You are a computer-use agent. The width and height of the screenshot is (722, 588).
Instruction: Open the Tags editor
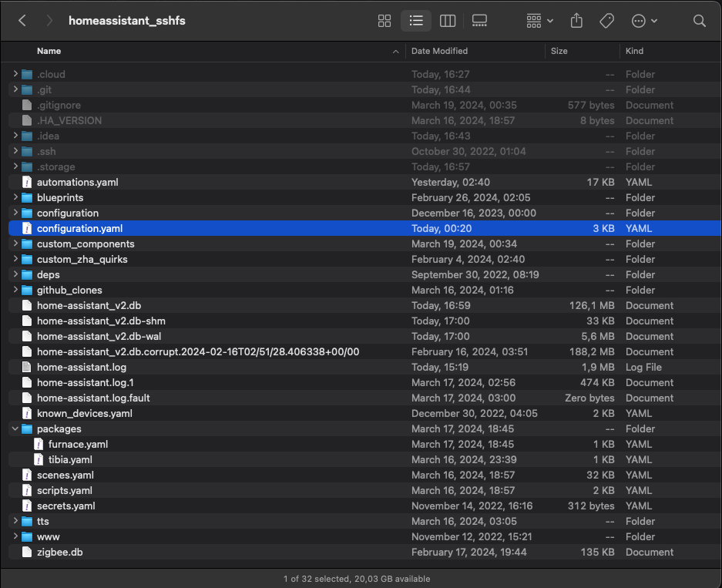click(x=606, y=21)
